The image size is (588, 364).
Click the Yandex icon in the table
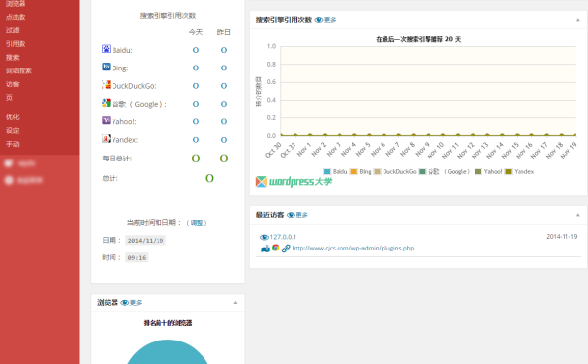106,138
